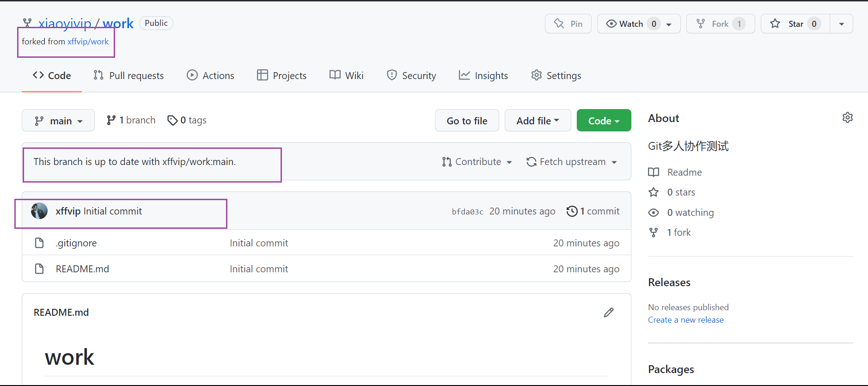Open the Releases heading link
The height and width of the screenshot is (386, 868).
(x=669, y=282)
